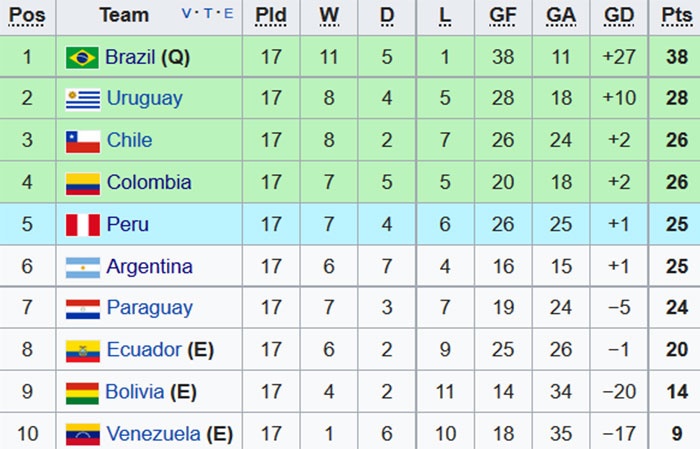Click the Pts column header
The width and height of the screenshot is (700, 449).
(675, 15)
